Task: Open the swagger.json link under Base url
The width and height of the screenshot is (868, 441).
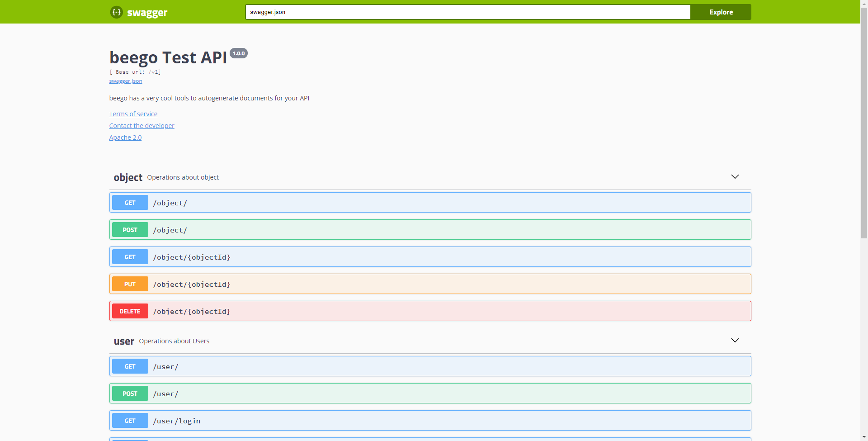Action: point(126,81)
